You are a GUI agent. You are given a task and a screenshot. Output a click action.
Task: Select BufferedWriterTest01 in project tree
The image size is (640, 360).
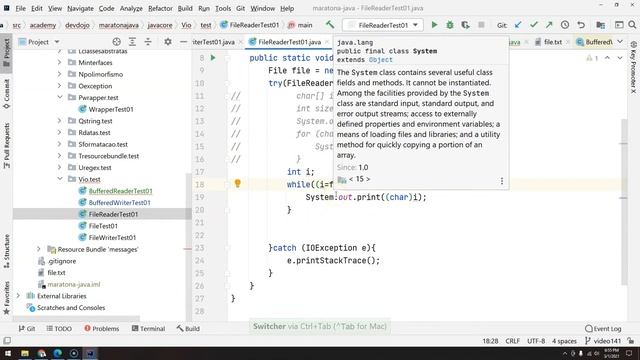(119, 202)
